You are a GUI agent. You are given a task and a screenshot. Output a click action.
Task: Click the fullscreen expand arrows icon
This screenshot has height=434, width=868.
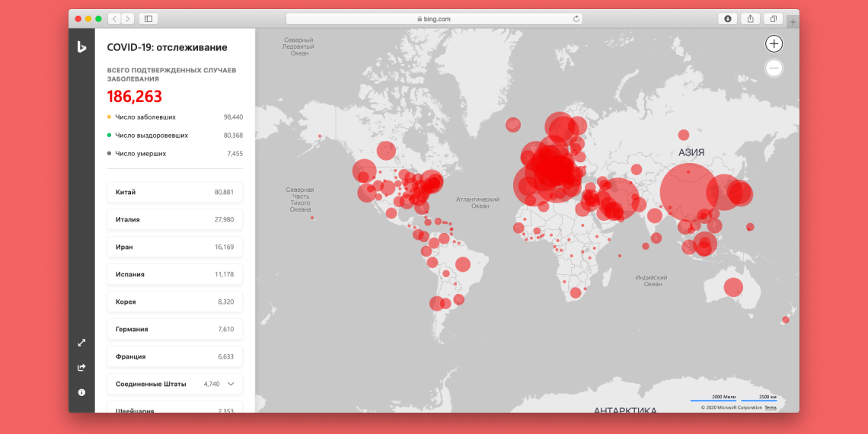(x=81, y=343)
